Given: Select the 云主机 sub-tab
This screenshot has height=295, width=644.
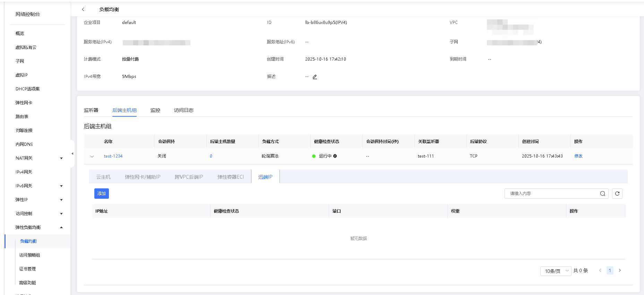Looking at the screenshot, I should [103, 177].
